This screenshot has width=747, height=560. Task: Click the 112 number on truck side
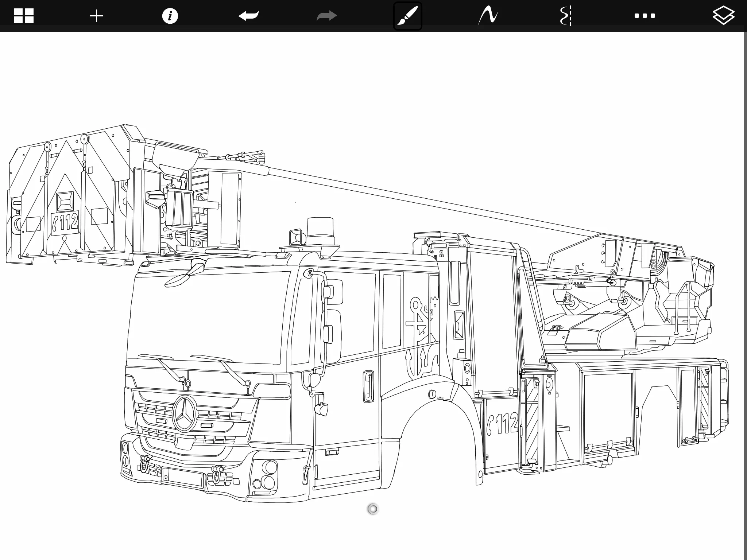click(503, 424)
